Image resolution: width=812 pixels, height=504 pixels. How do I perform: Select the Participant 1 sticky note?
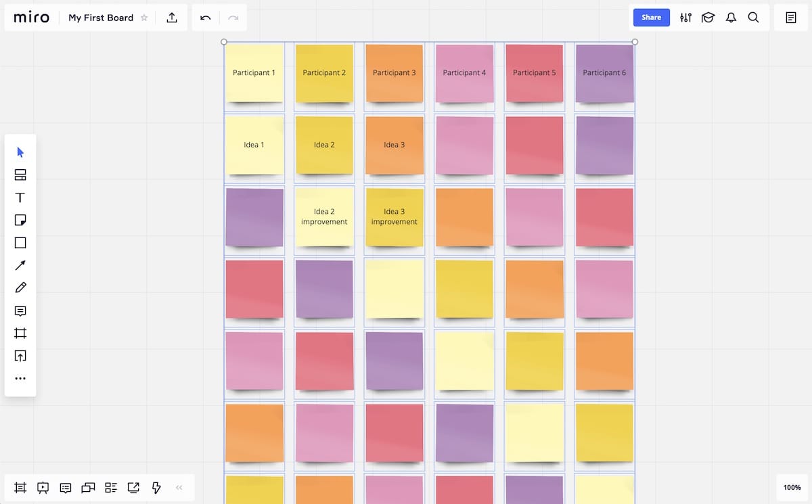click(254, 73)
